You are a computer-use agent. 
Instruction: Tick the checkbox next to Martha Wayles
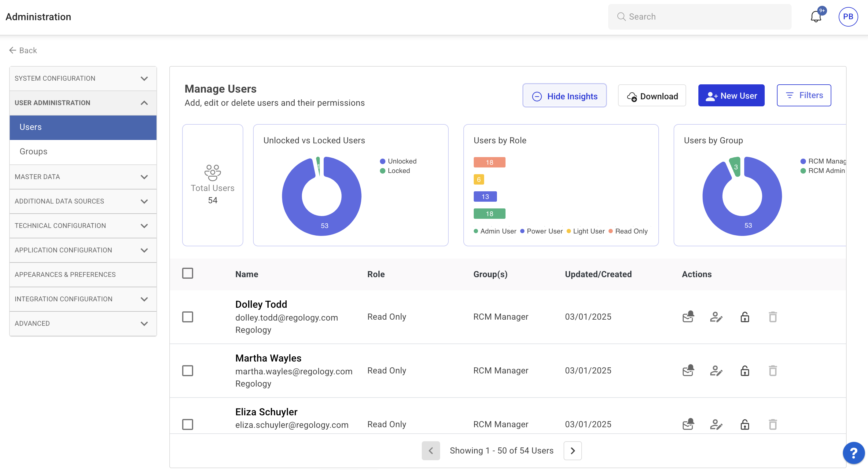click(188, 371)
